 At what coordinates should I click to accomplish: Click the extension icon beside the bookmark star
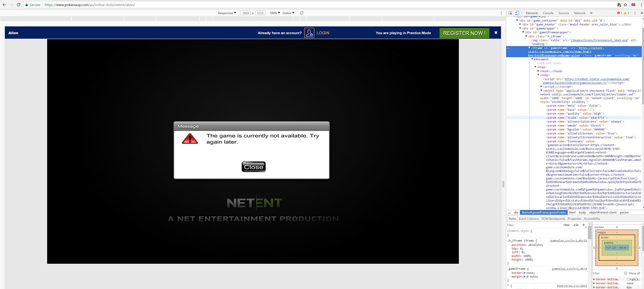click(619, 5)
